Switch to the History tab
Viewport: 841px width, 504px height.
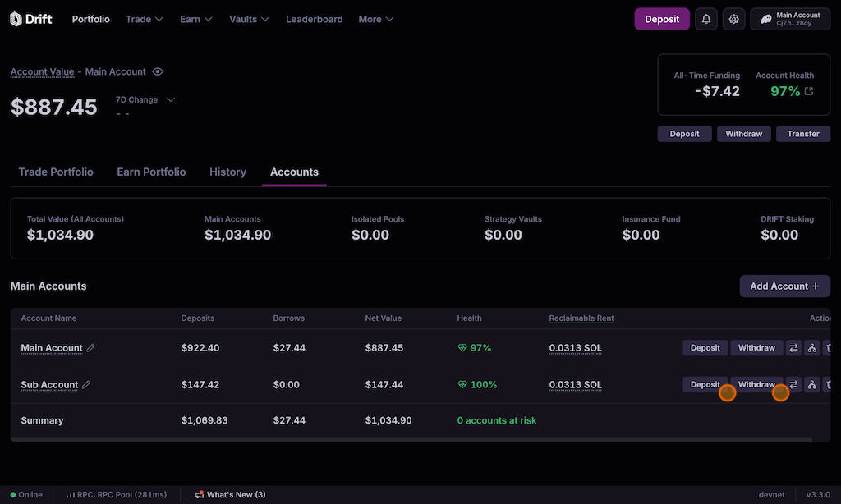[227, 172]
